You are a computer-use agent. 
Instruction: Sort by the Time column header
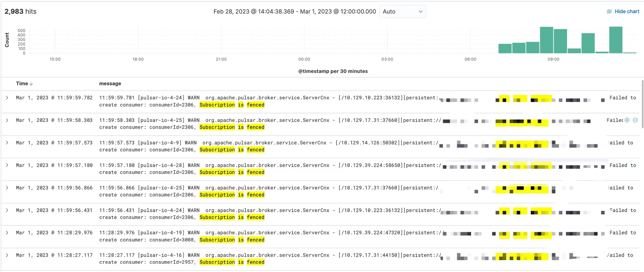(x=22, y=84)
